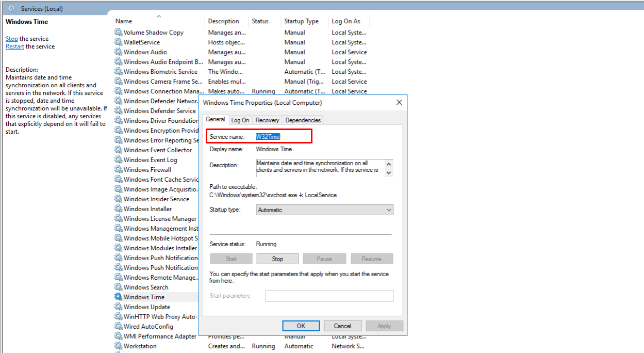The width and height of the screenshot is (644, 353).
Task: Click the Services (Local) magnifier icon
Action: click(12, 8)
